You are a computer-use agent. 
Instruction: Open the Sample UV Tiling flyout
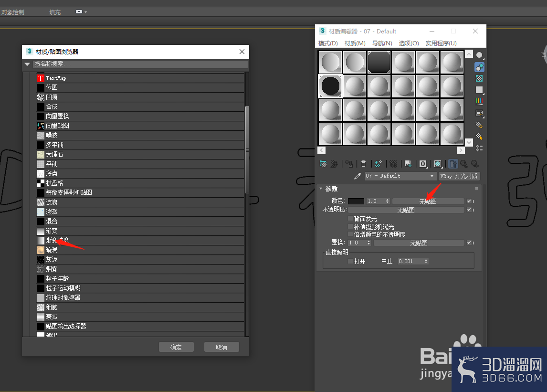click(x=480, y=90)
